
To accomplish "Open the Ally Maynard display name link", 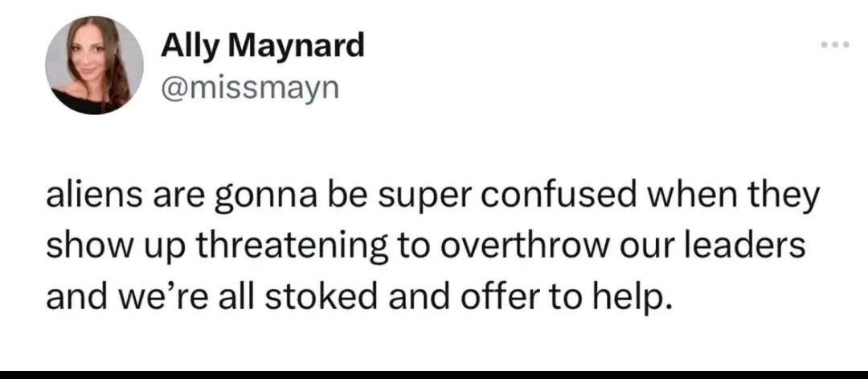I will (x=262, y=46).
